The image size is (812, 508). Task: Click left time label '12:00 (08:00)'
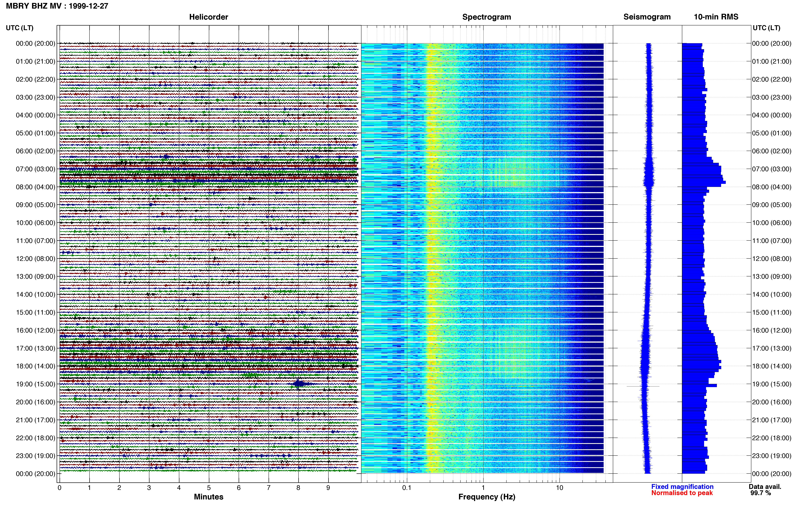pyautogui.click(x=36, y=259)
